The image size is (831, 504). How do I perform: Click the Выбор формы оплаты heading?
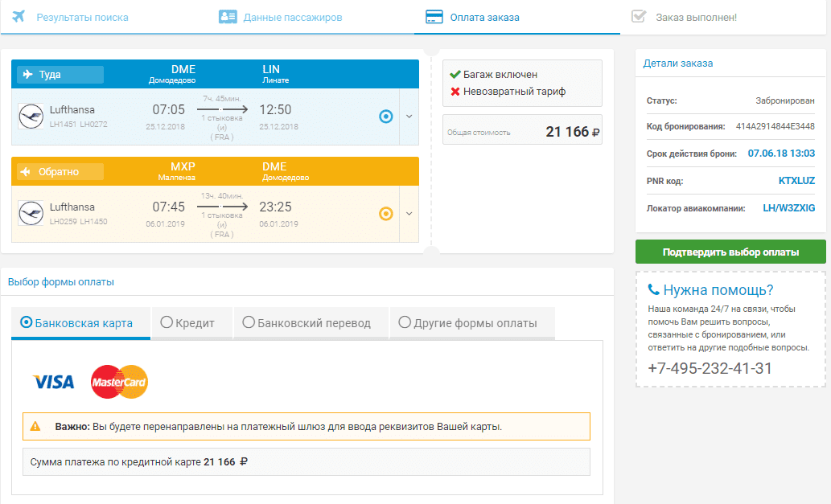click(61, 281)
